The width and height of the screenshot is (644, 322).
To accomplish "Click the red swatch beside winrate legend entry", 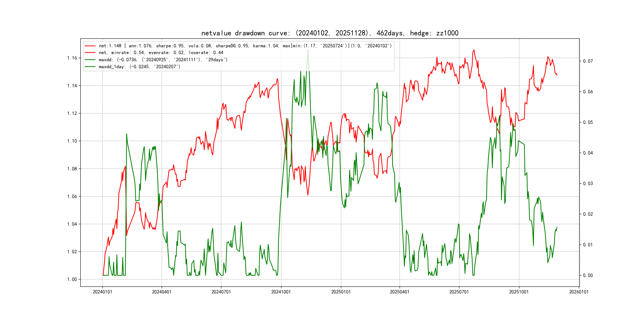I will pos(90,53).
